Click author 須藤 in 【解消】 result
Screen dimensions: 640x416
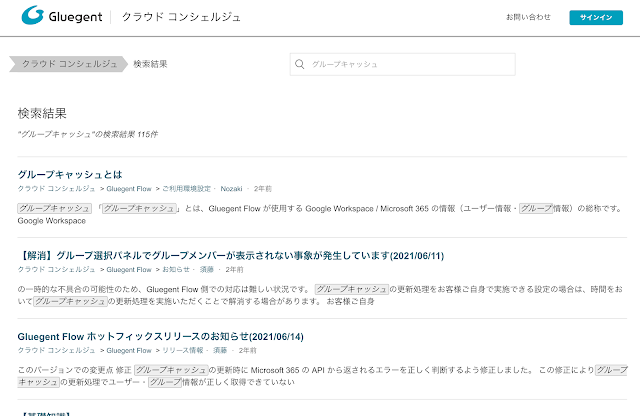pyautogui.click(x=207, y=269)
